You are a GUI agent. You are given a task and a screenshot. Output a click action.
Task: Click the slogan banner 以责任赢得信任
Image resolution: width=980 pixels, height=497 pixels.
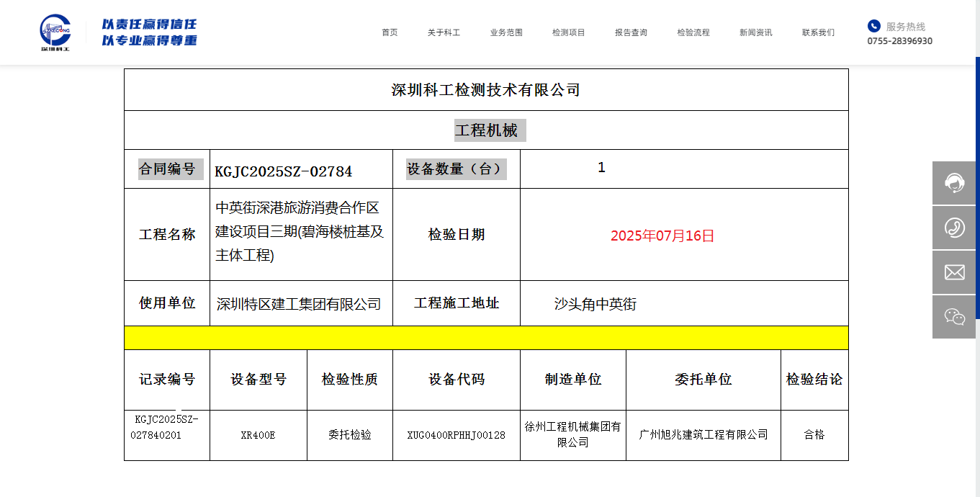point(149,24)
